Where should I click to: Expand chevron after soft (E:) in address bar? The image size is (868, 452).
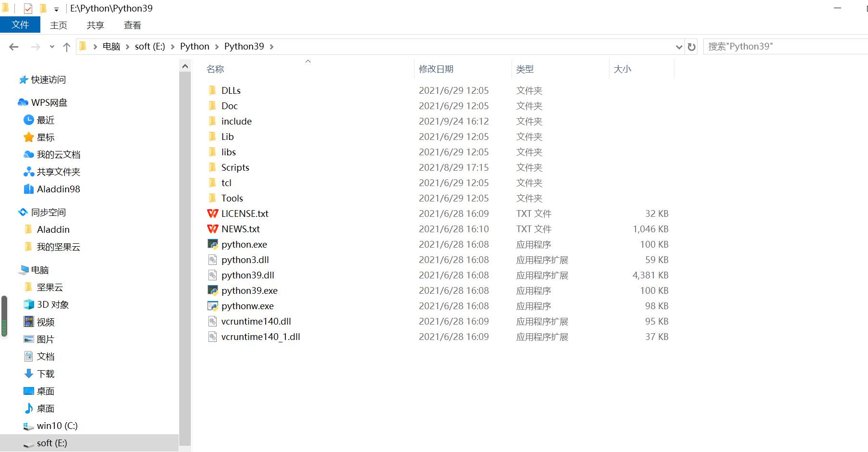click(172, 47)
